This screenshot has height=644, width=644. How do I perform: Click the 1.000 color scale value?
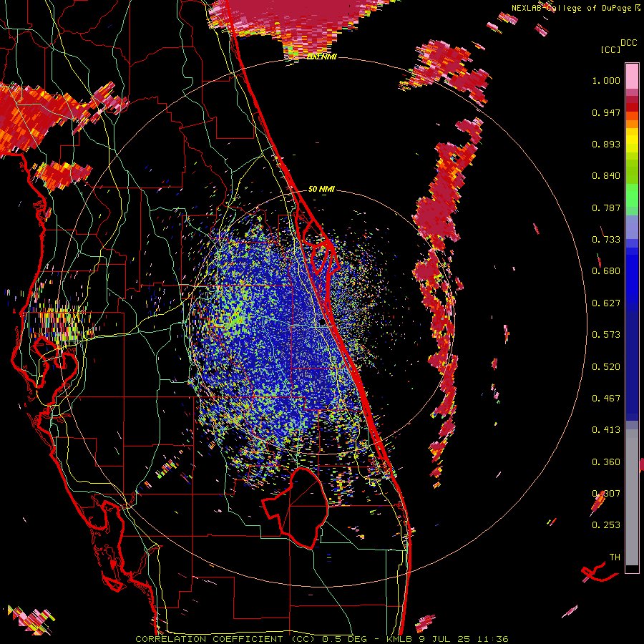(x=606, y=80)
